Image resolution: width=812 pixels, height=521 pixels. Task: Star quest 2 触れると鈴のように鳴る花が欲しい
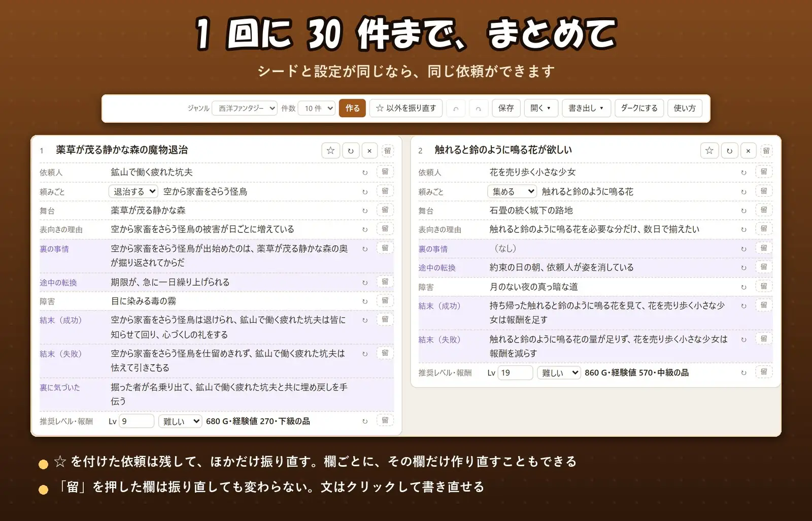tap(709, 151)
